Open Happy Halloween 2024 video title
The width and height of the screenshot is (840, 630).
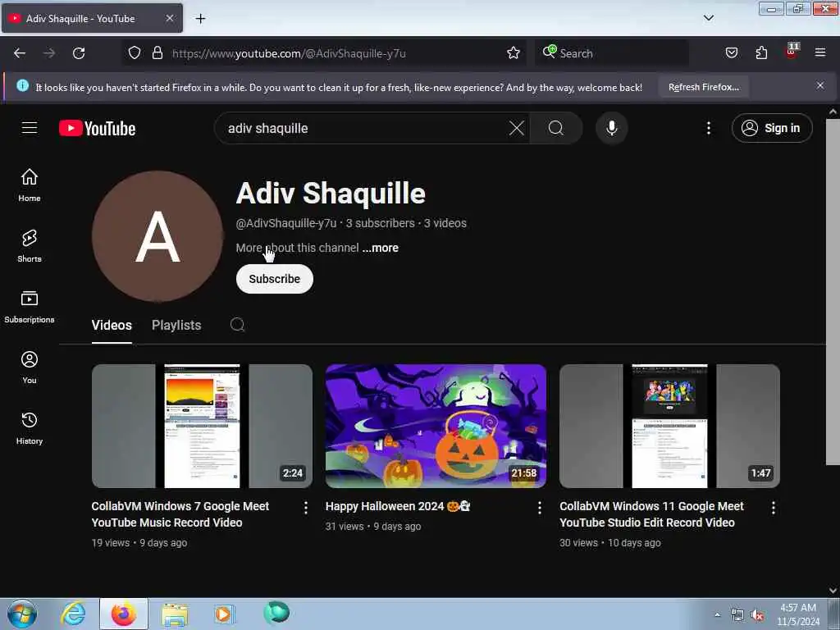pos(398,506)
